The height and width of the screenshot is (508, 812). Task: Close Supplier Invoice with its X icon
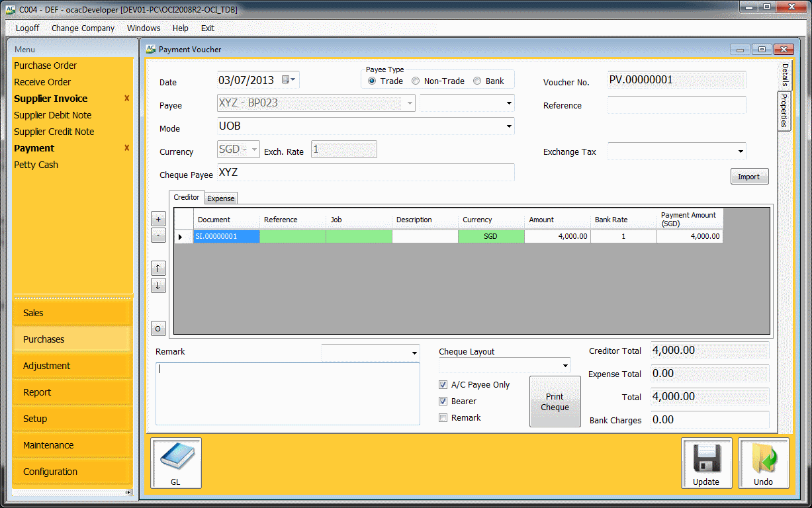(126, 99)
